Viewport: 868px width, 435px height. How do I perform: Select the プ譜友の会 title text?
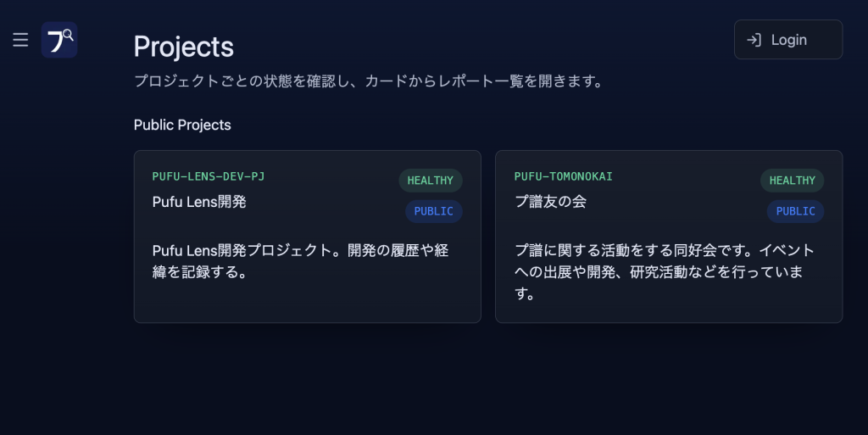click(550, 202)
